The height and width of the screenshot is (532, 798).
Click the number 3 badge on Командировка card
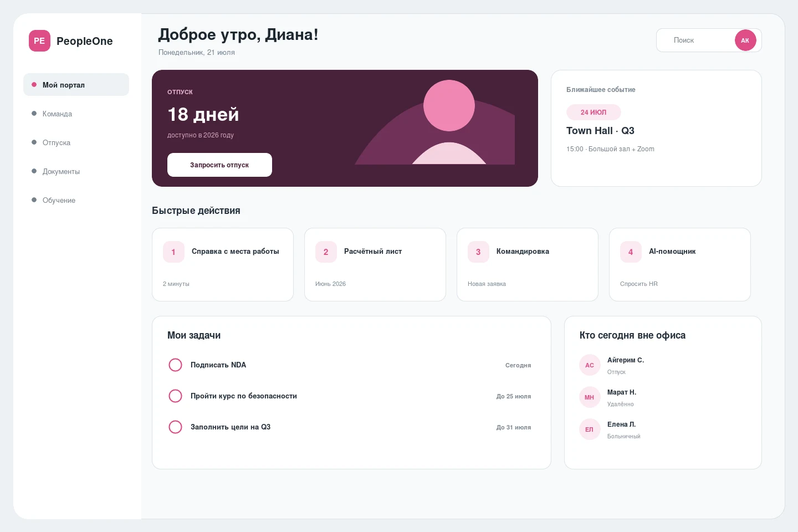click(x=478, y=252)
